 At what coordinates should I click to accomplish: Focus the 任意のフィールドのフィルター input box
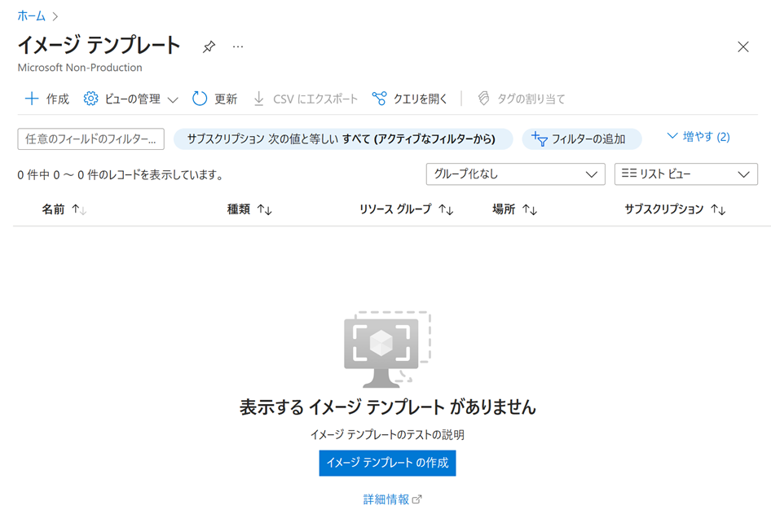(x=90, y=139)
